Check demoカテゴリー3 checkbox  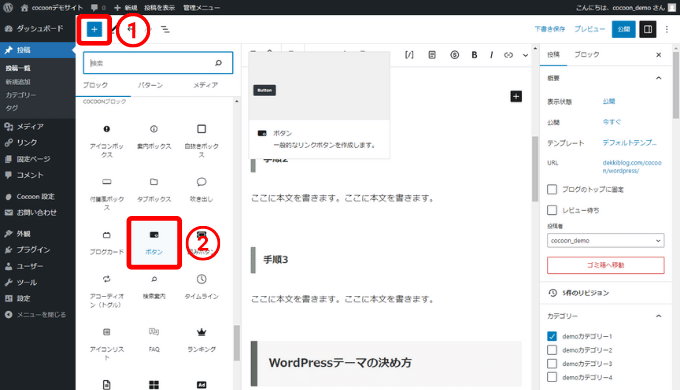(552, 364)
